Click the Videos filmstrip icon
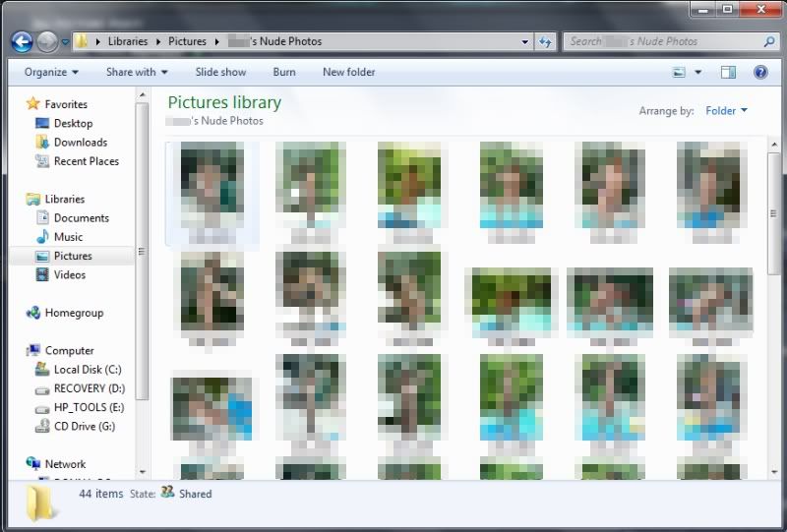Screen dimensions: 787x532 (x=42, y=274)
